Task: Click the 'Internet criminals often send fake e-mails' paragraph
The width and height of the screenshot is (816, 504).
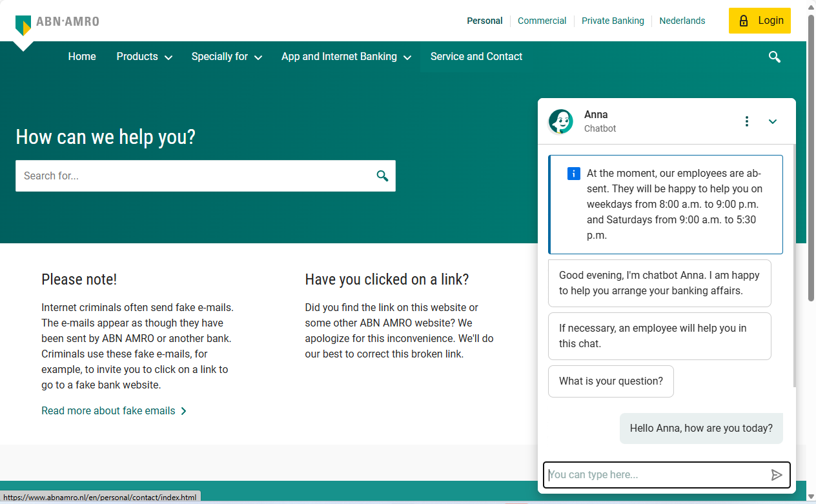Action: [x=138, y=347]
